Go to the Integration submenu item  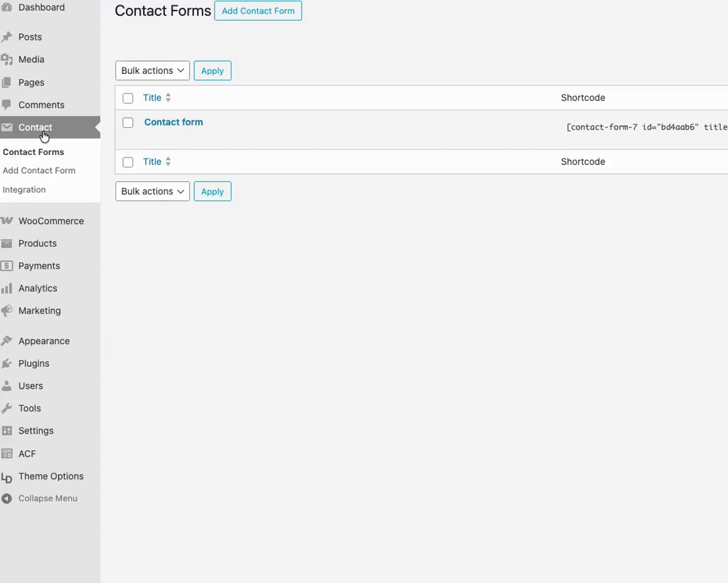(24, 190)
